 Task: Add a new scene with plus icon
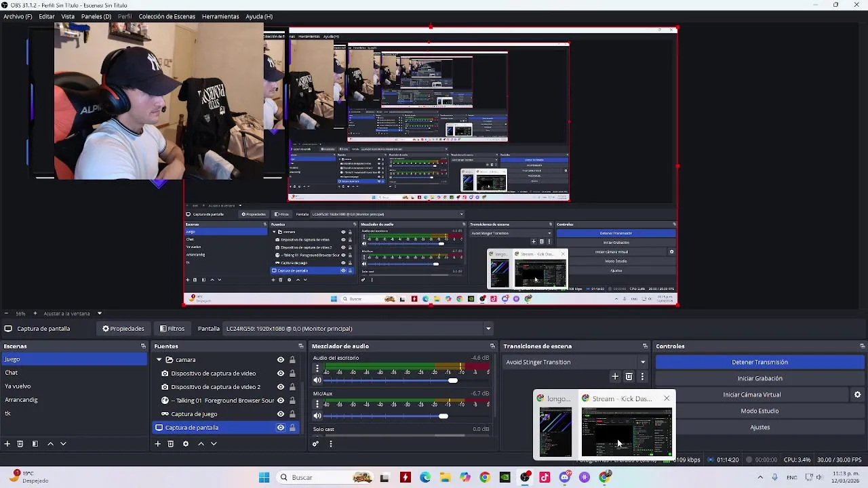[x=7, y=444]
